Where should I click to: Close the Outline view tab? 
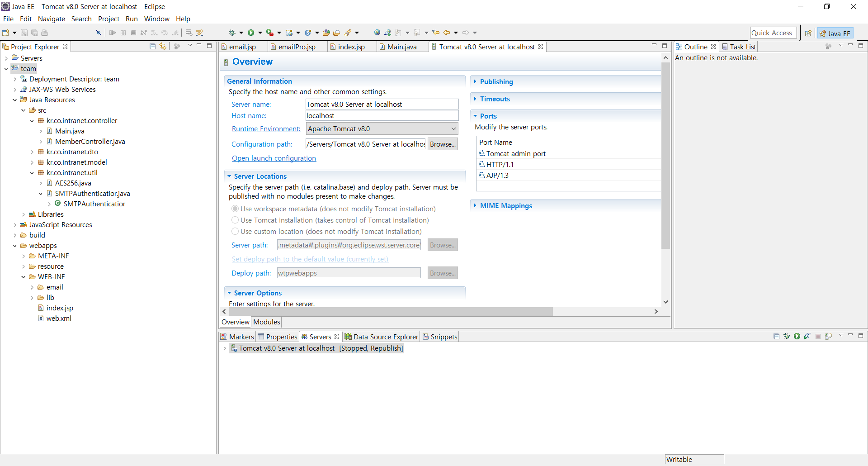pos(713,47)
